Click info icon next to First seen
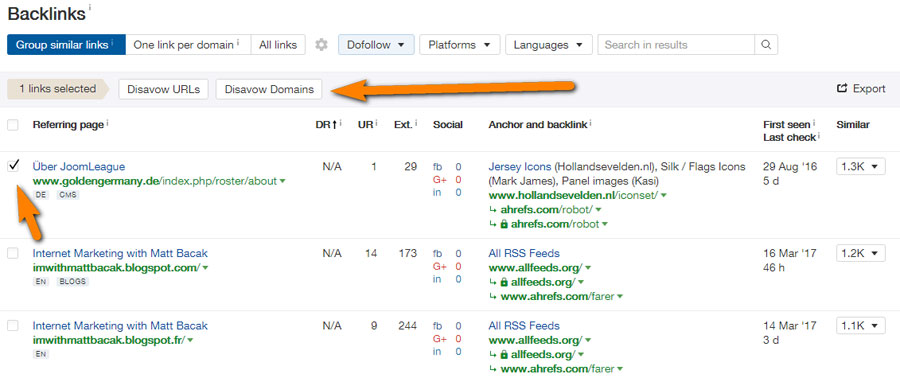Screen dimensions: 900x378 click(x=814, y=122)
